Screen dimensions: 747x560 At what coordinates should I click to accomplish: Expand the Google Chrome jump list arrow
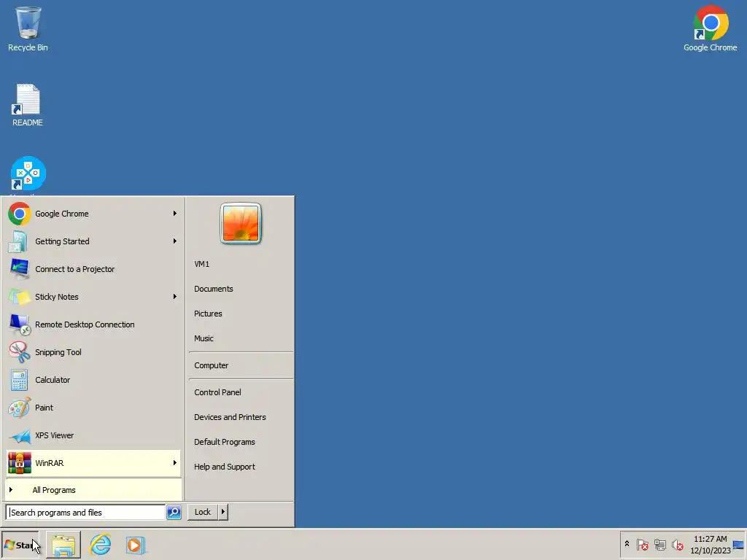[175, 214]
